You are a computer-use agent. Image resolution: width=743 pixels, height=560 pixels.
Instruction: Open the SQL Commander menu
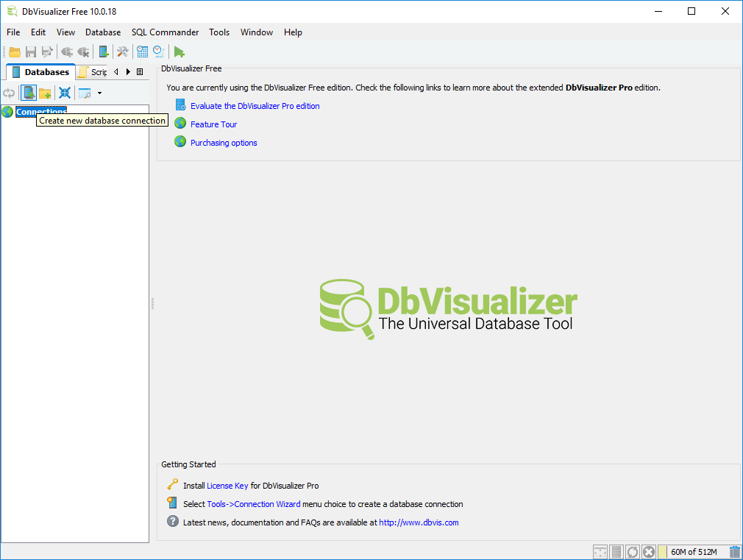[165, 32]
